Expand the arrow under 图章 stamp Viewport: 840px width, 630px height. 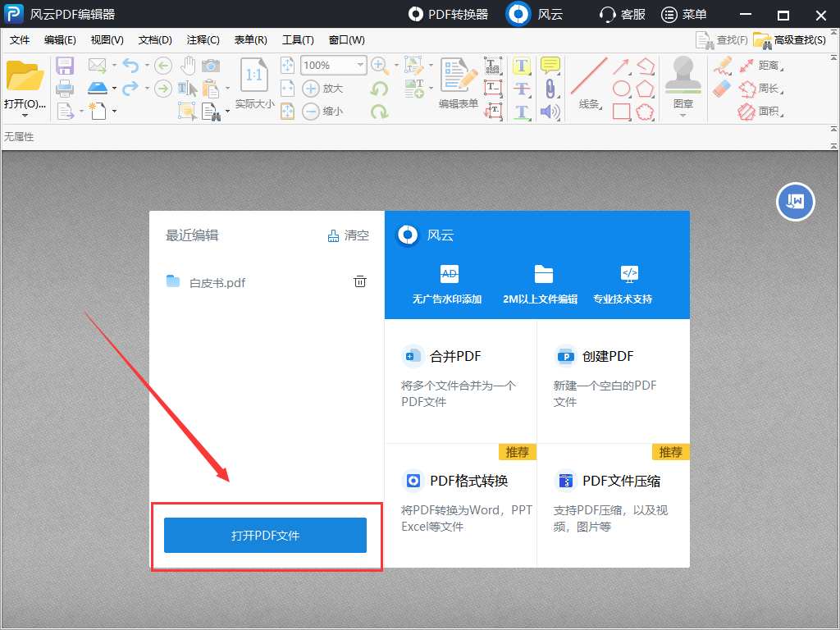tap(683, 116)
